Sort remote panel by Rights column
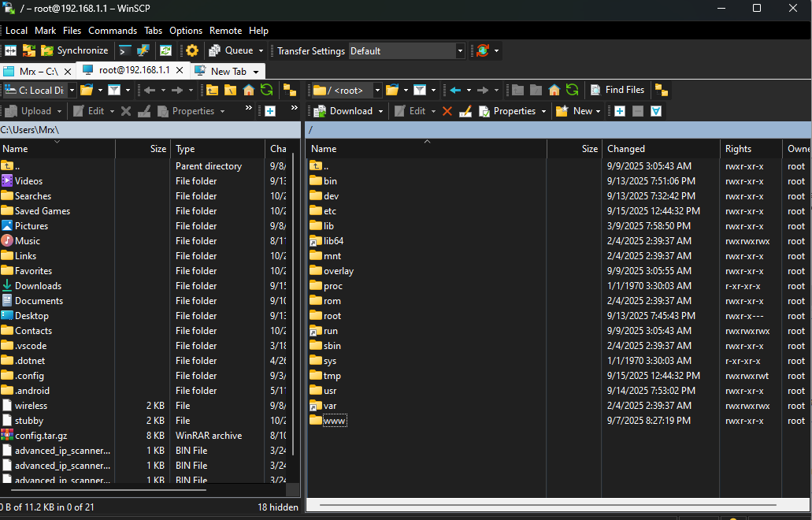This screenshot has width=812, height=520. [x=751, y=149]
